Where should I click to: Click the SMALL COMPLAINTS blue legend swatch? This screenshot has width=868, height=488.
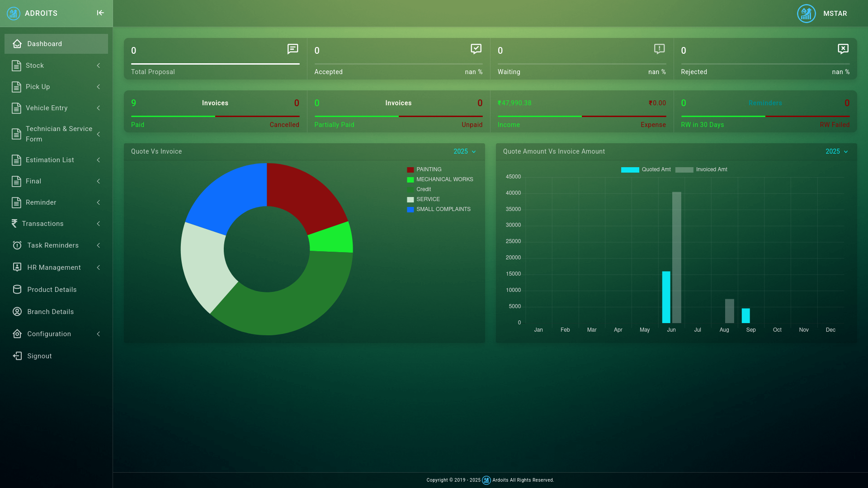pyautogui.click(x=410, y=209)
